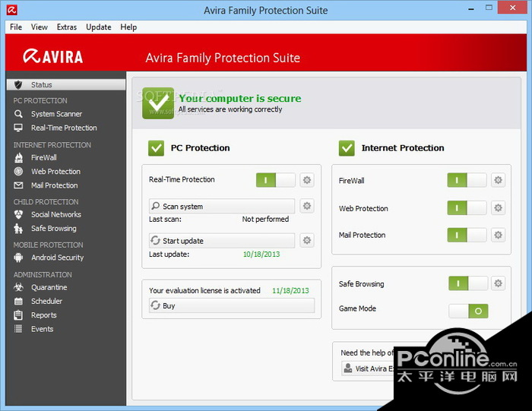
Task: Open the File menu
Action: pos(16,27)
